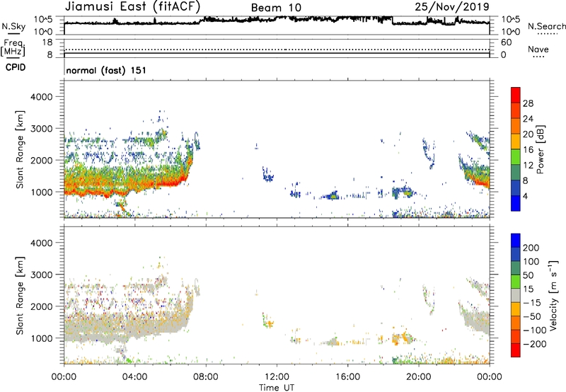Click the '16:00' time axis label

click(347, 377)
